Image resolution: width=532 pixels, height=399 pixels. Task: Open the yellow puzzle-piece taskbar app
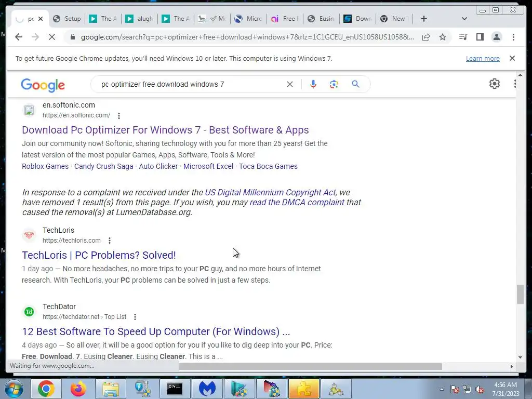[x=303, y=389]
